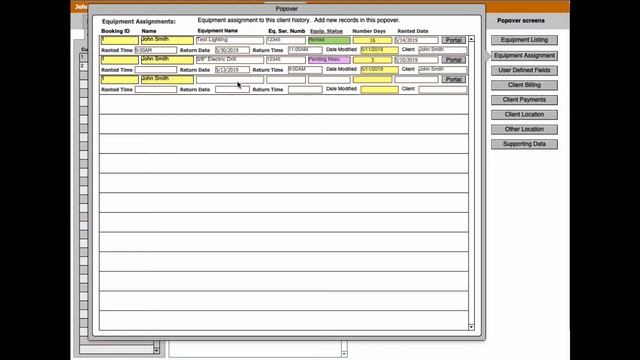Click the Number Days column header

tap(369, 31)
